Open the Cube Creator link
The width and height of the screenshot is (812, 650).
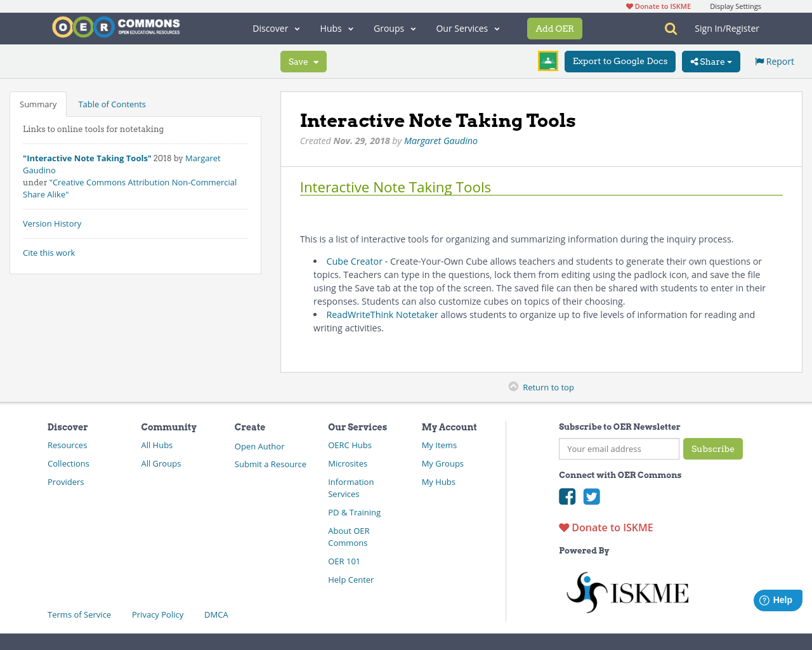pos(353,261)
